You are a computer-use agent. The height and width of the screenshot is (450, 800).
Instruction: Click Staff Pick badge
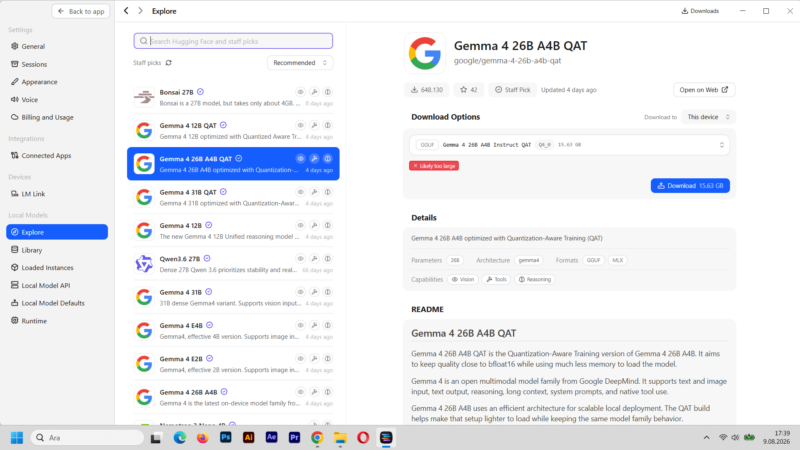click(x=512, y=90)
